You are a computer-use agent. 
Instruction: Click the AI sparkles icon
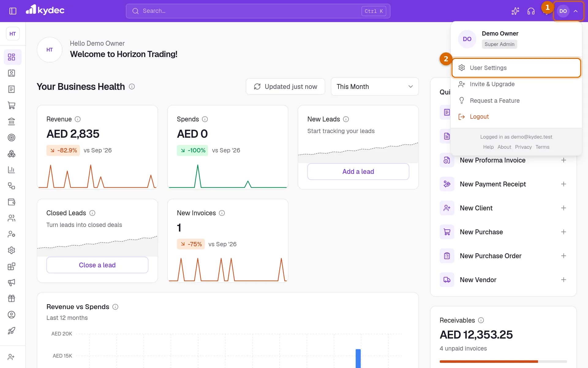click(x=515, y=11)
